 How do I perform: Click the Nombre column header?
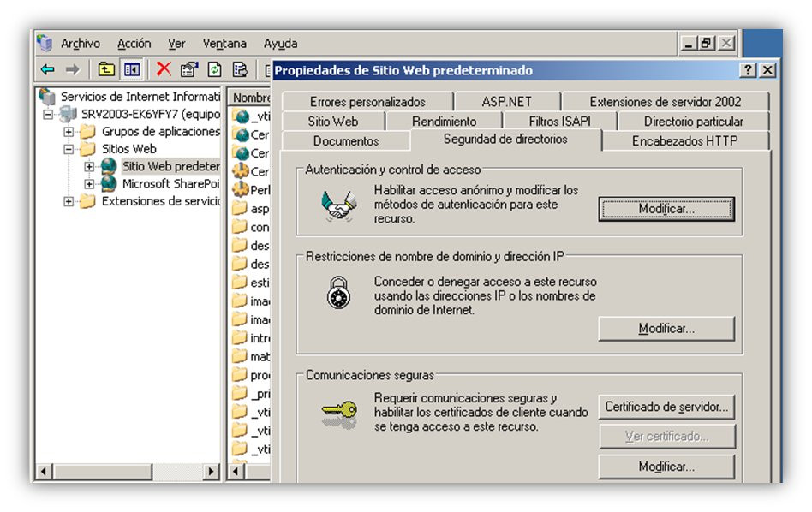pyautogui.click(x=251, y=98)
